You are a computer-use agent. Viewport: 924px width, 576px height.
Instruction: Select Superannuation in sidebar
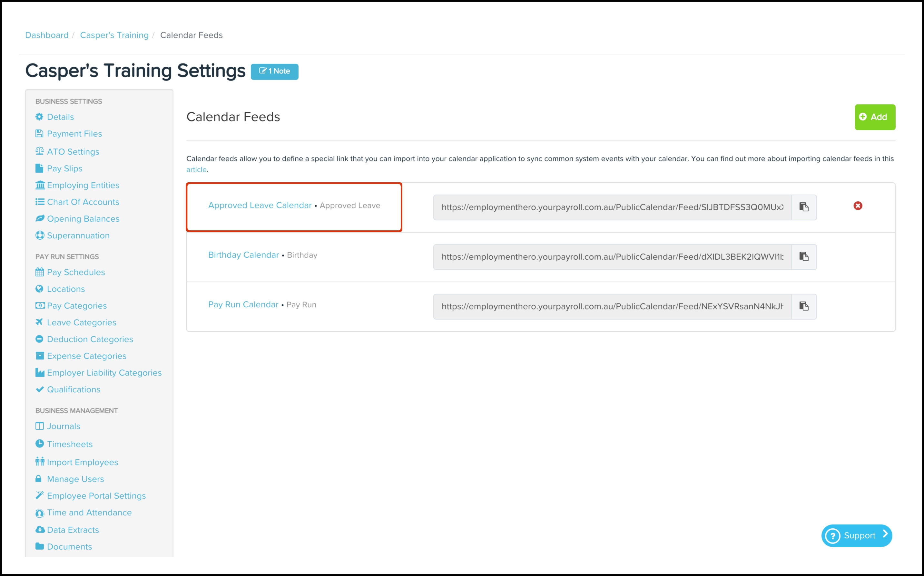[78, 235]
